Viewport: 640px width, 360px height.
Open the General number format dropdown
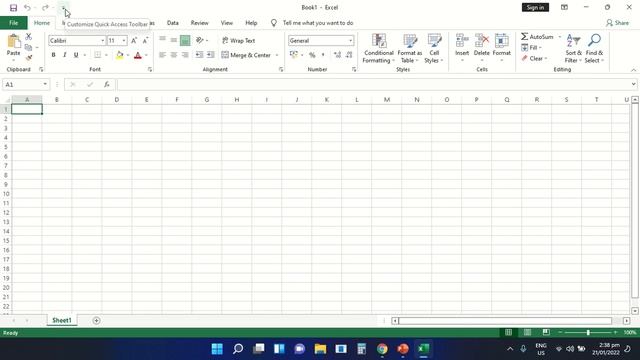351,40
